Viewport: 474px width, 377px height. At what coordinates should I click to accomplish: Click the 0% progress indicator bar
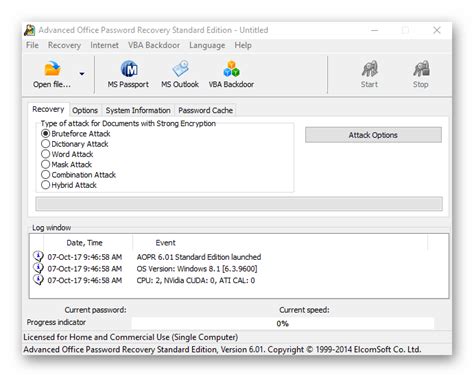tap(283, 323)
